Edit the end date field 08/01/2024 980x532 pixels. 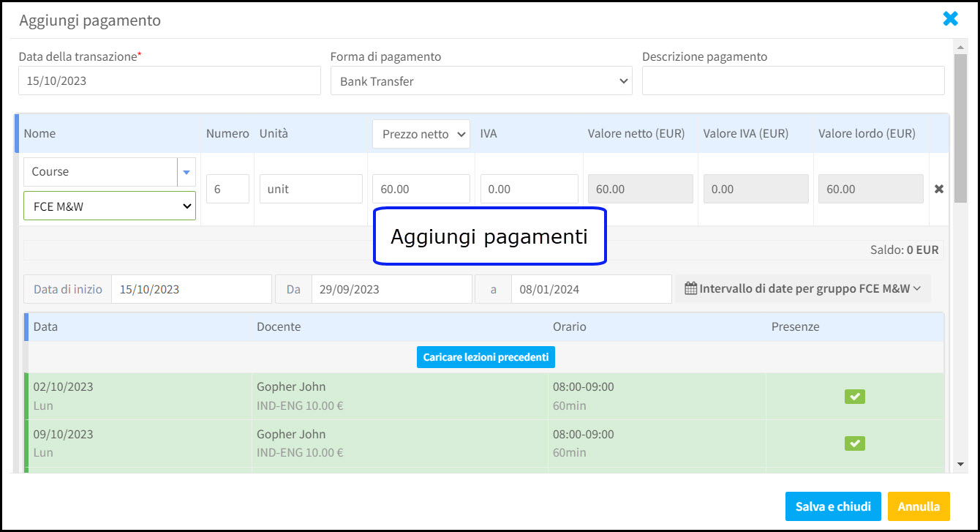click(x=590, y=289)
